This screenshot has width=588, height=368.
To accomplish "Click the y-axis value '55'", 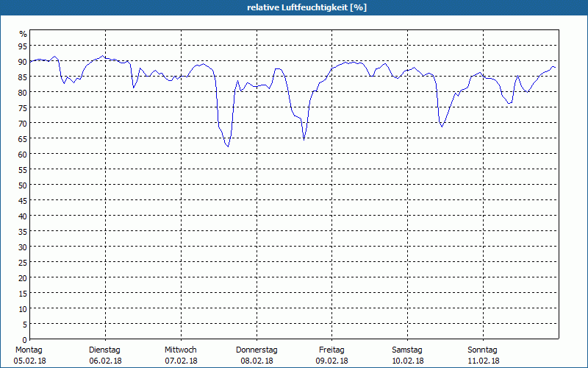I will [23, 170].
